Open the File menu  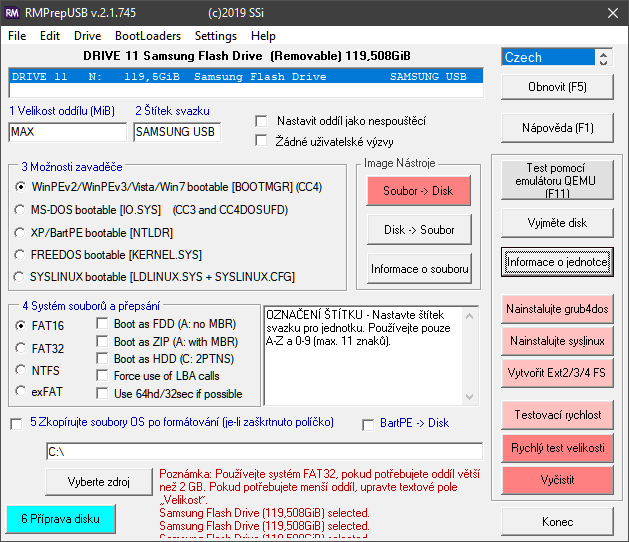(x=17, y=36)
